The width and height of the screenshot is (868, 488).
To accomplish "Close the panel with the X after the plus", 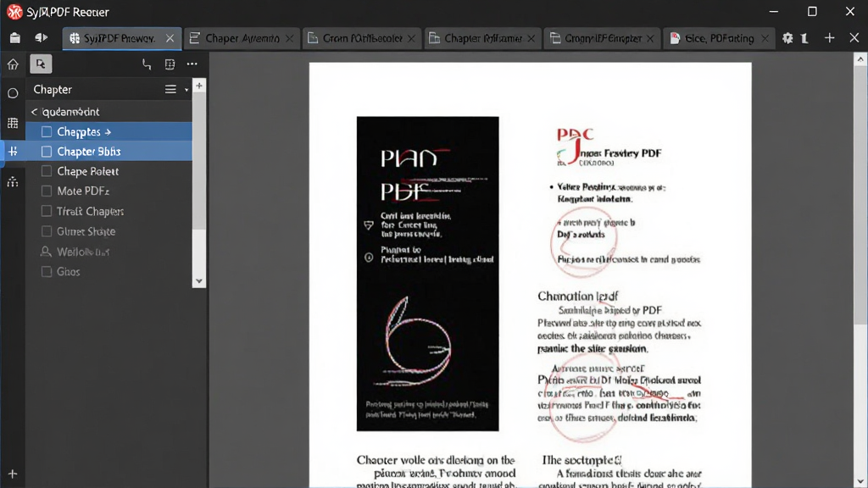I will click(x=854, y=37).
